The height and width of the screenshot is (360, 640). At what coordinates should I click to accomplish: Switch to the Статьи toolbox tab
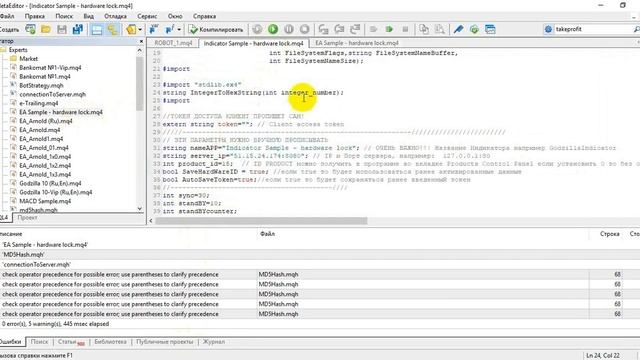[x=70, y=342]
